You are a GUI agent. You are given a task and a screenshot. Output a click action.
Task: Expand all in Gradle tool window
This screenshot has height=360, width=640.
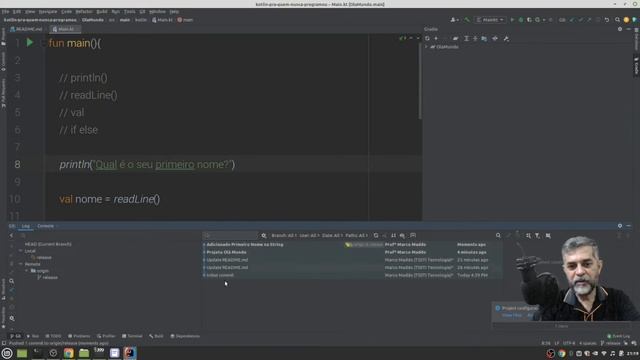(x=466, y=38)
